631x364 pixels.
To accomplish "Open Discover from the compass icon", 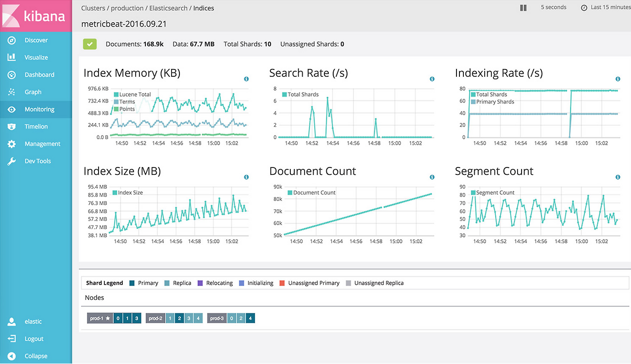I will [x=12, y=40].
